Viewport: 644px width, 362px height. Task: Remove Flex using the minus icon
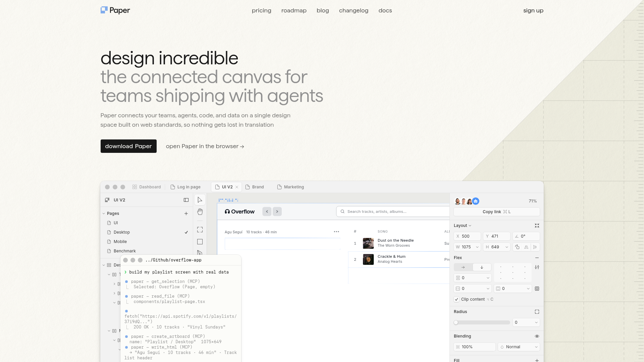pyautogui.click(x=537, y=258)
